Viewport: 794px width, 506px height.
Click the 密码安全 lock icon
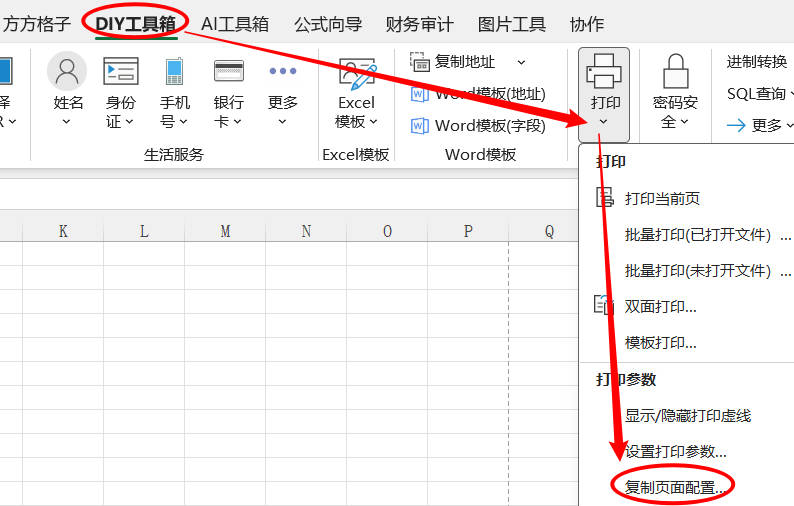(676, 72)
